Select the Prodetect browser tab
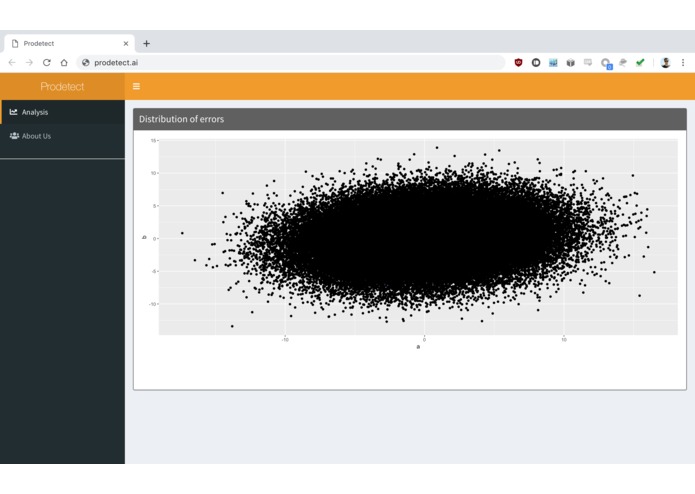Image resolution: width=695 pixels, height=494 pixels. [x=69, y=43]
